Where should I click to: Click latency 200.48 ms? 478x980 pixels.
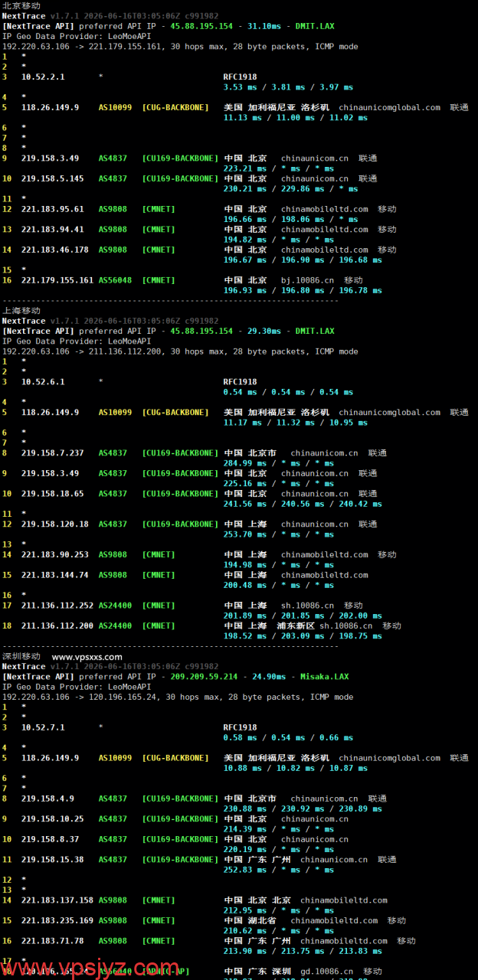(245, 585)
